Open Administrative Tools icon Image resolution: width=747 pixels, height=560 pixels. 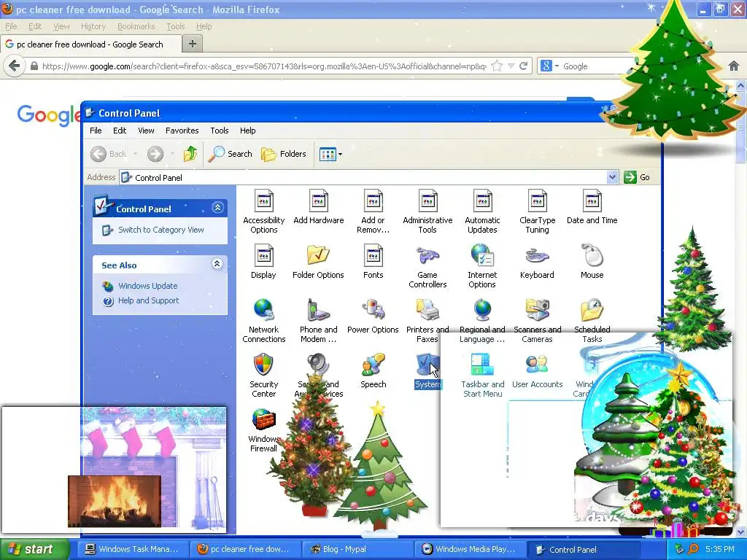pyautogui.click(x=427, y=211)
